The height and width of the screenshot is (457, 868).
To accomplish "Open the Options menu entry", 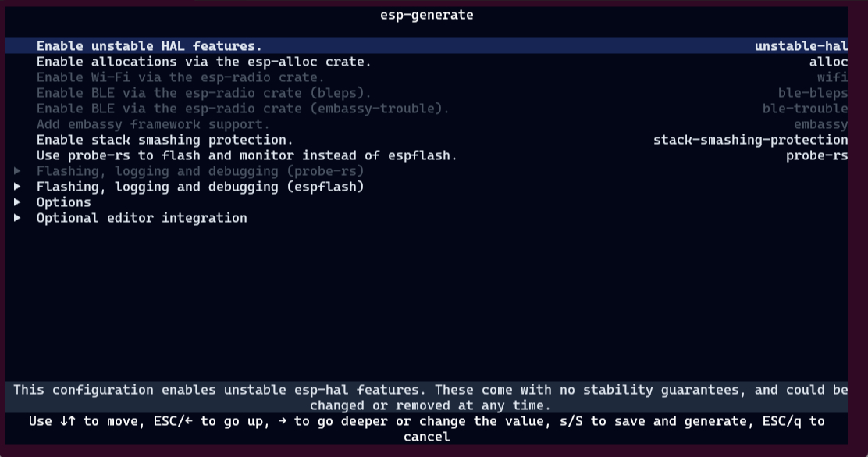I will point(64,202).
